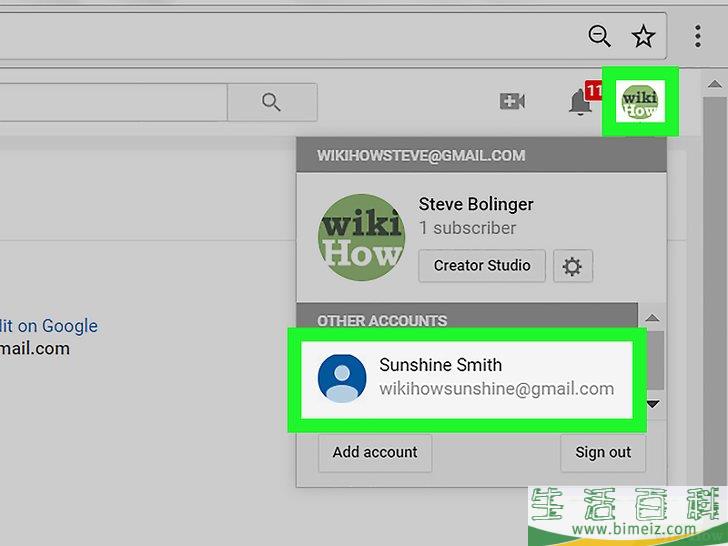Bookmark this page with the star icon

[643, 36]
